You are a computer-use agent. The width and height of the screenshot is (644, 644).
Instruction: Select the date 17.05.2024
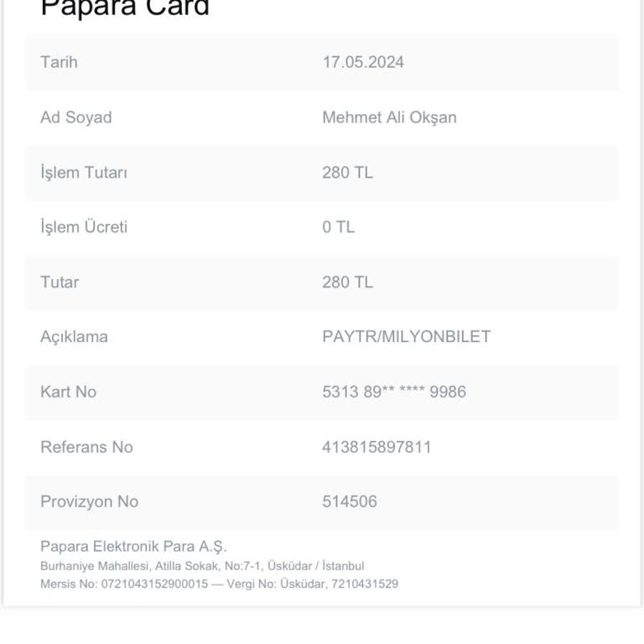click(x=362, y=62)
